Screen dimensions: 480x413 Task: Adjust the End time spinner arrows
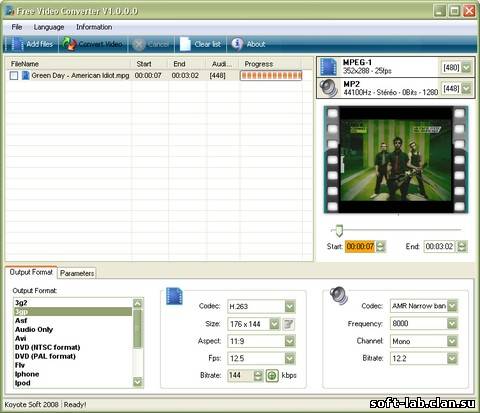pos(462,247)
